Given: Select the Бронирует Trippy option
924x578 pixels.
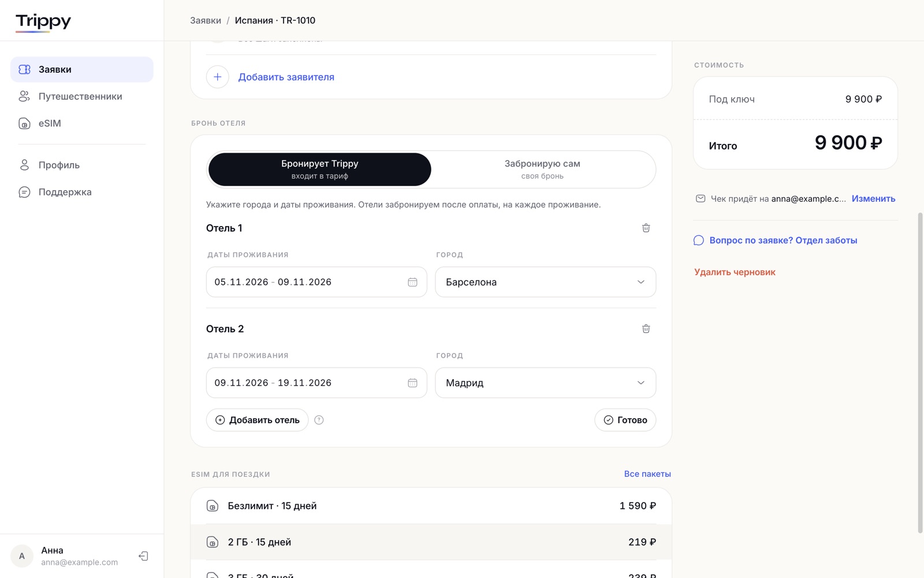Looking at the screenshot, I should [x=320, y=169].
